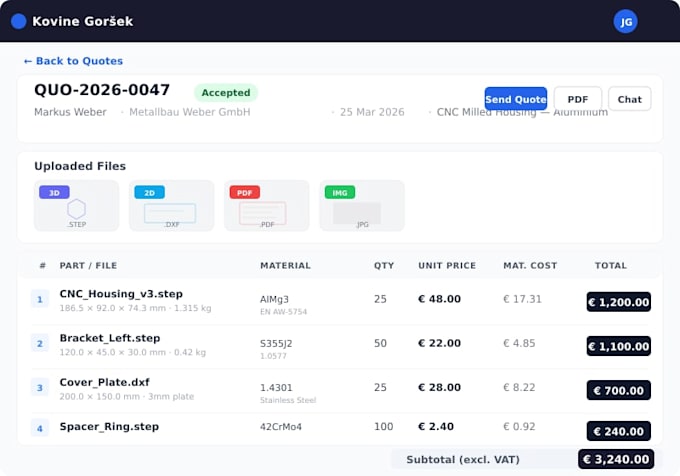The image size is (680, 476).
Task: Open the Chat button
Action: click(629, 99)
